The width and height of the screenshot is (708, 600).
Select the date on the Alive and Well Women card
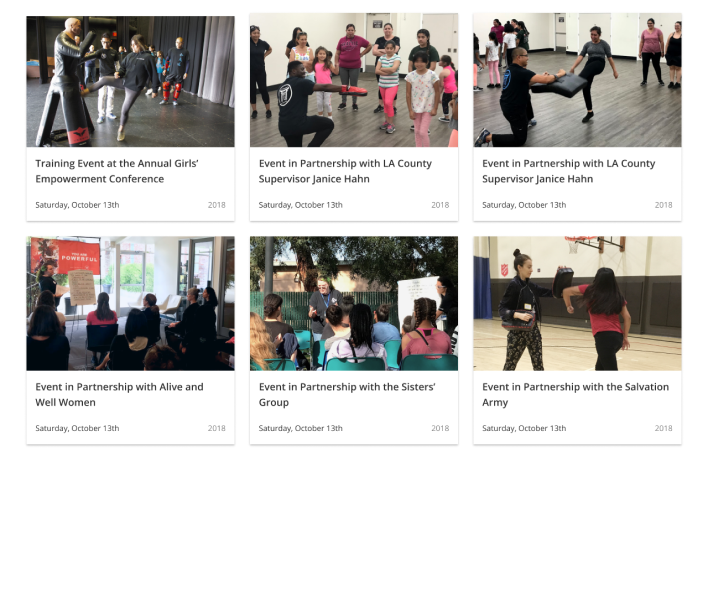pos(77,428)
